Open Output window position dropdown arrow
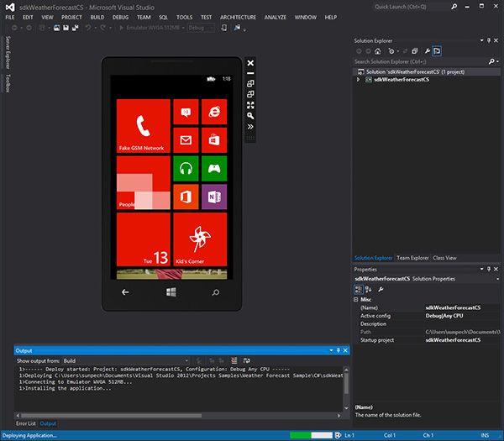 [x=331, y=350]
